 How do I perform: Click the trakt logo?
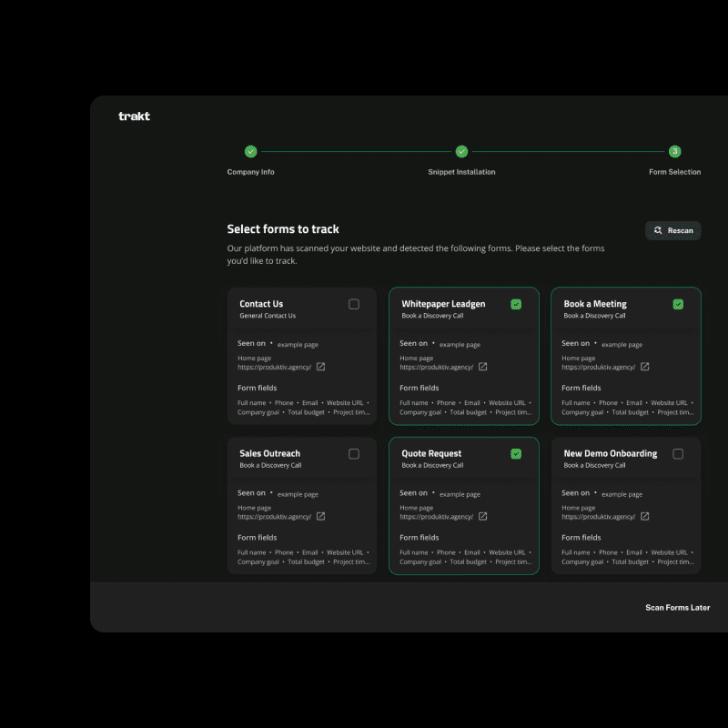134,116
